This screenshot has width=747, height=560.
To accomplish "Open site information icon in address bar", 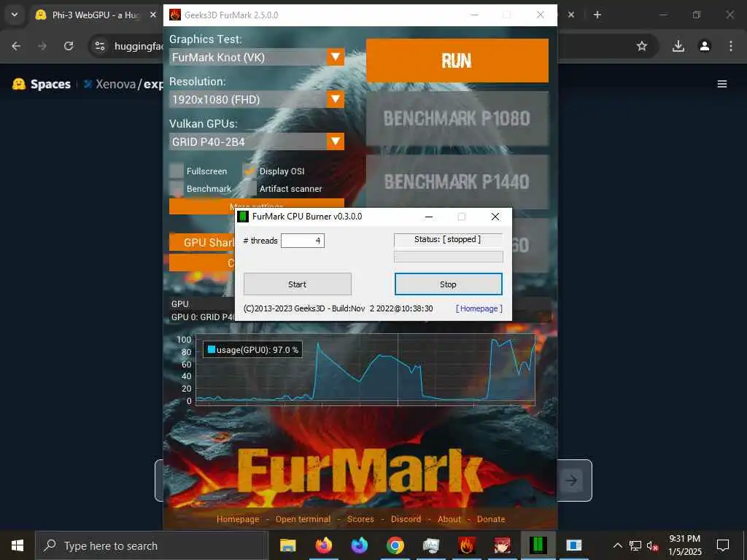I will click(x=99, y=46).
